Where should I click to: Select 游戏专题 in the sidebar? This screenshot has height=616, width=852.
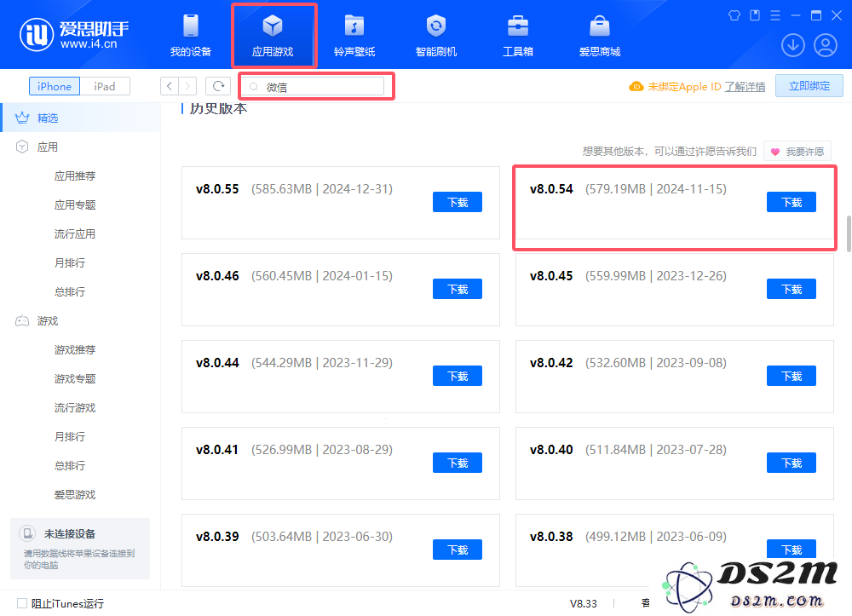pos(75,378)
